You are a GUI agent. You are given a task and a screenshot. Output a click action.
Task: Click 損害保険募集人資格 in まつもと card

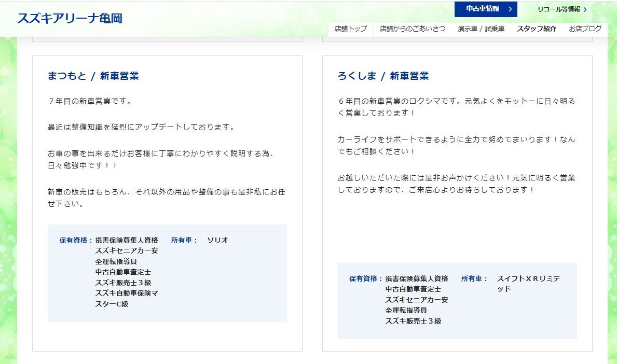pyautogui.click(x=127, y=240)
